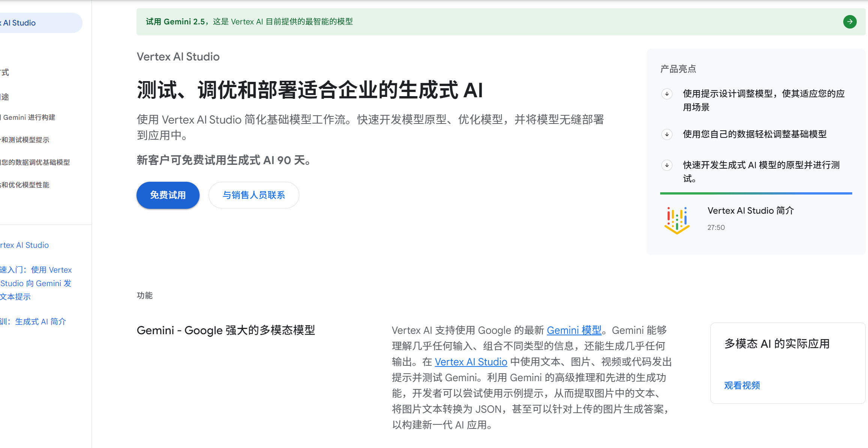Click the down-arrow icon beside 使用您自己的数据轻松调整基础模型
Screen dimensions: 868x448
667,134
